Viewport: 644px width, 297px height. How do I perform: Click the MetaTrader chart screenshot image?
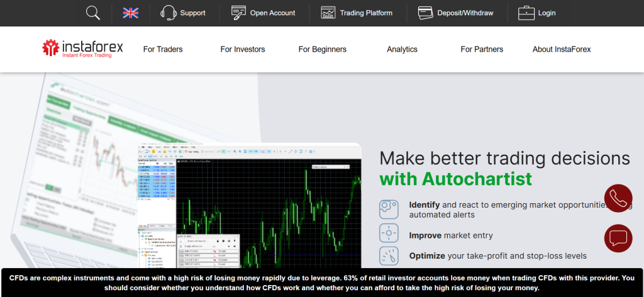point(249,206)
